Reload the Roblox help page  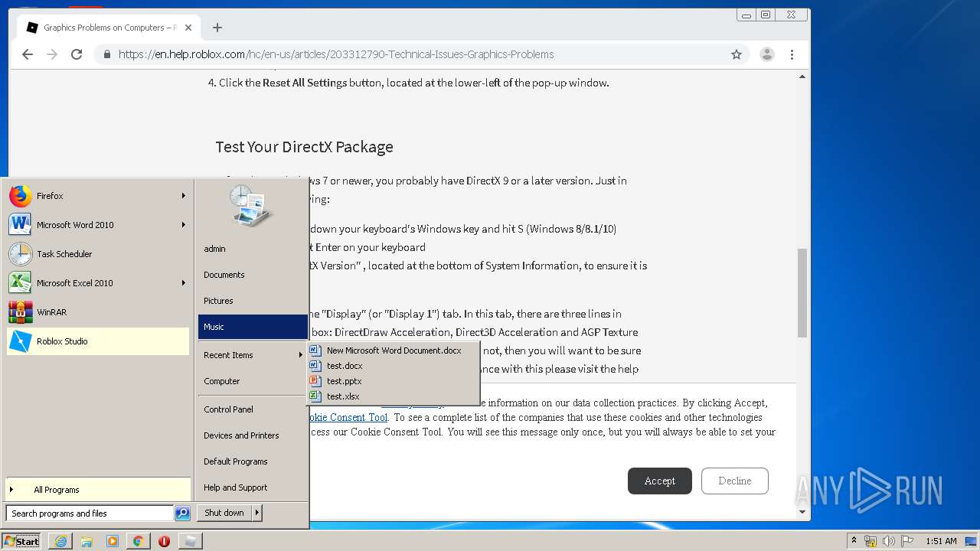pyautogui.click(x=77, y=54)
